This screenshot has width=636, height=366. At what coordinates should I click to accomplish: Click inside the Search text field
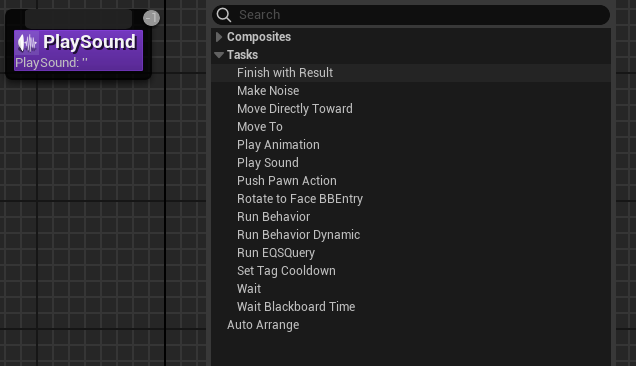[422, 15]
